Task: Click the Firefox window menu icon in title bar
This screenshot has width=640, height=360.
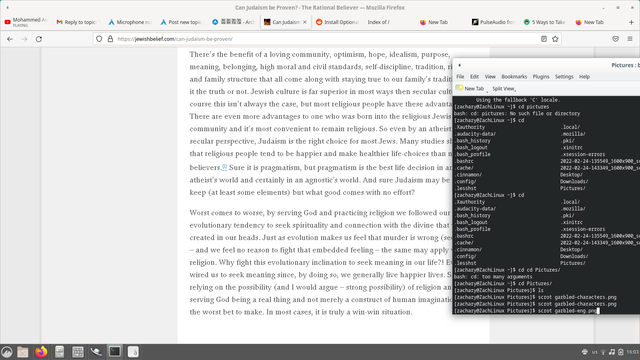Action: [x=7, y=7]
